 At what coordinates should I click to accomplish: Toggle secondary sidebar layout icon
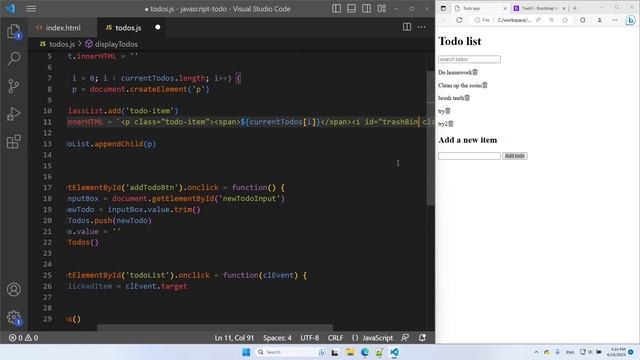click(x=367, y=9)
